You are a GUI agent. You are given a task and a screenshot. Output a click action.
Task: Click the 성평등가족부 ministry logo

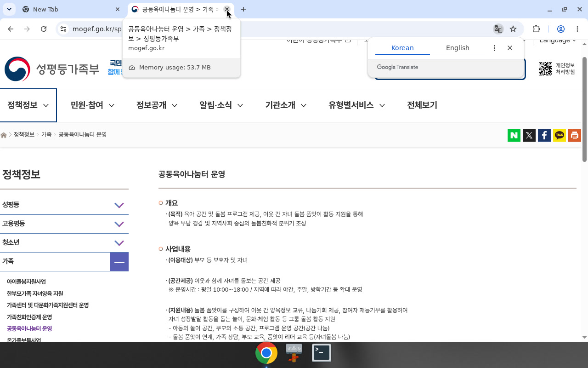point(51,69)
